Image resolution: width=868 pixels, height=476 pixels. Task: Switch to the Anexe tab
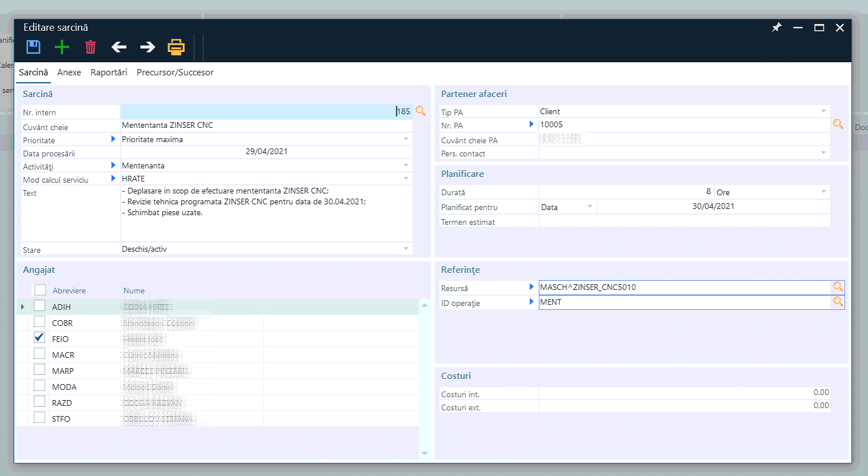coord(69,72)
